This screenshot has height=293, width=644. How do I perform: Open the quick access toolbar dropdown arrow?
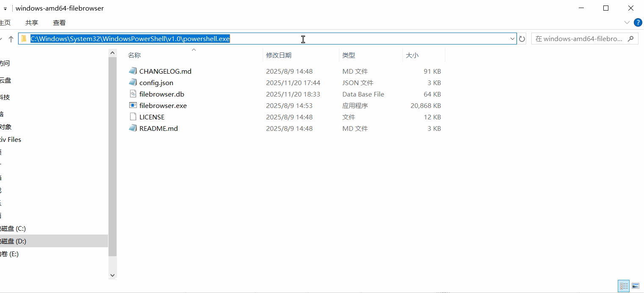pyautogui.click(x=5, y=8)
